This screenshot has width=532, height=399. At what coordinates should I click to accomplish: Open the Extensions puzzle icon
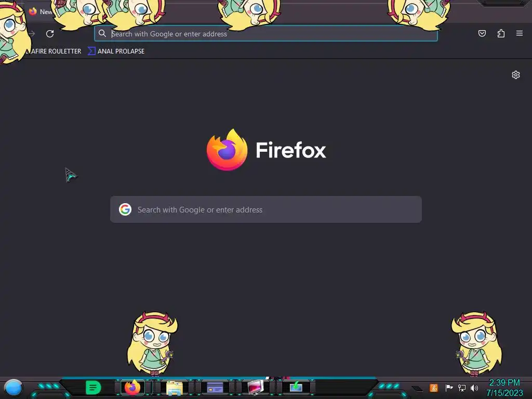click(x=501, y=33)
